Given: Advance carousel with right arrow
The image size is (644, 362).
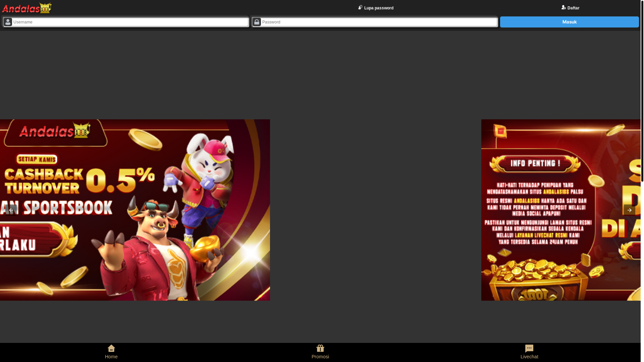Looking at the screenshot, I should pyautogui.click(x=630, y=210).
